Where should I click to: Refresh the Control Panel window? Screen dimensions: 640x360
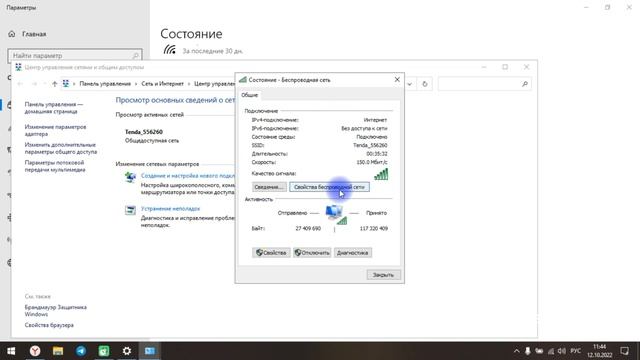(x=425, y=84)
